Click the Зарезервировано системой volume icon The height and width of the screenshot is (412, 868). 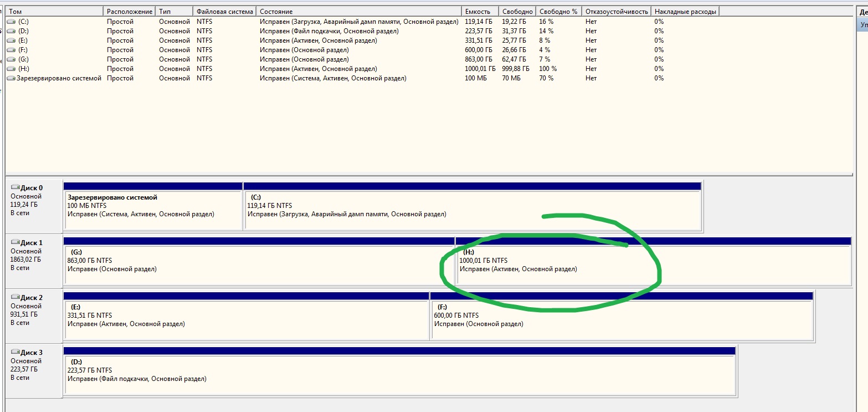click(11, 78)
